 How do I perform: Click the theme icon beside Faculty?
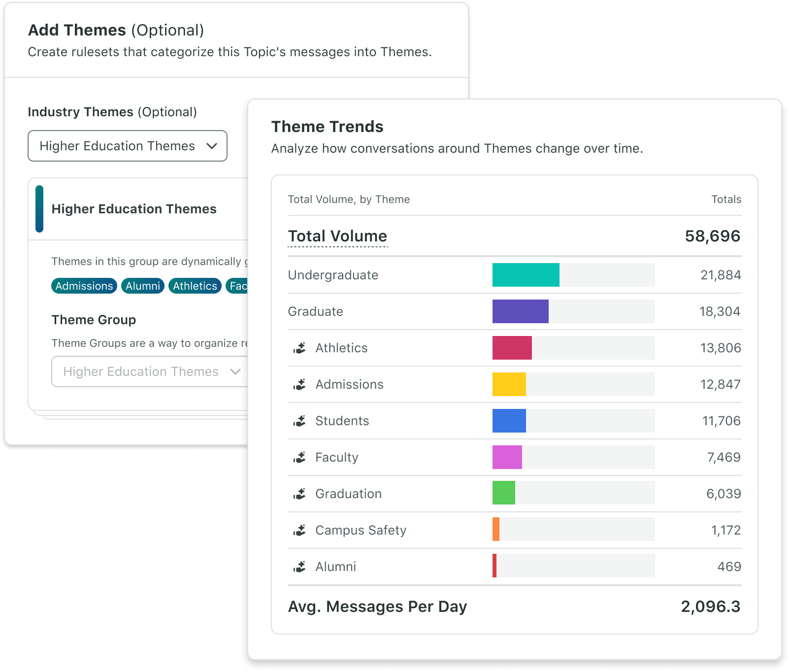tap(299, 458)
